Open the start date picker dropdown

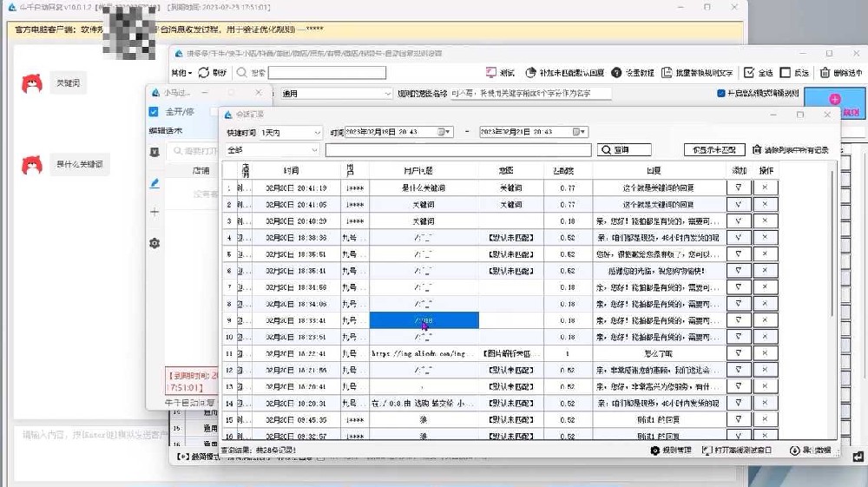point(444,132)
